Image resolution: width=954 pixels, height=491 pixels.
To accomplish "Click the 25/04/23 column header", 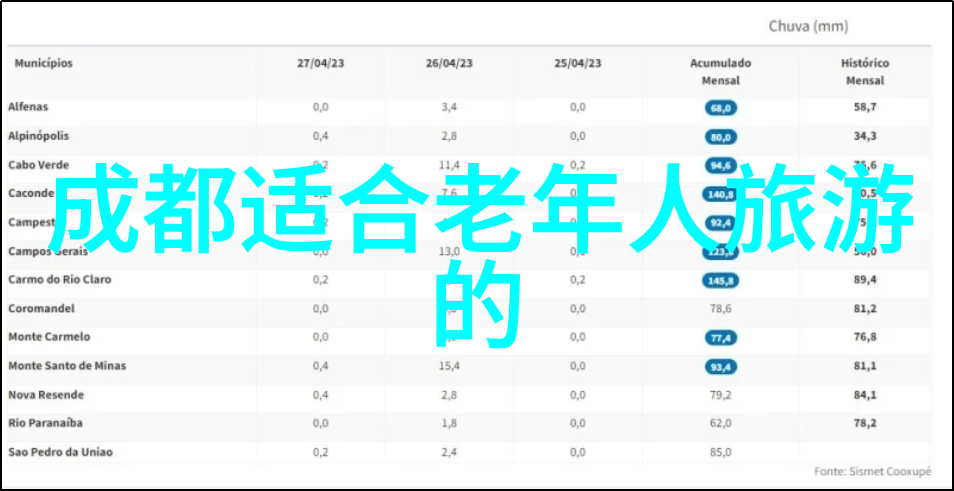I will [578, 63].
